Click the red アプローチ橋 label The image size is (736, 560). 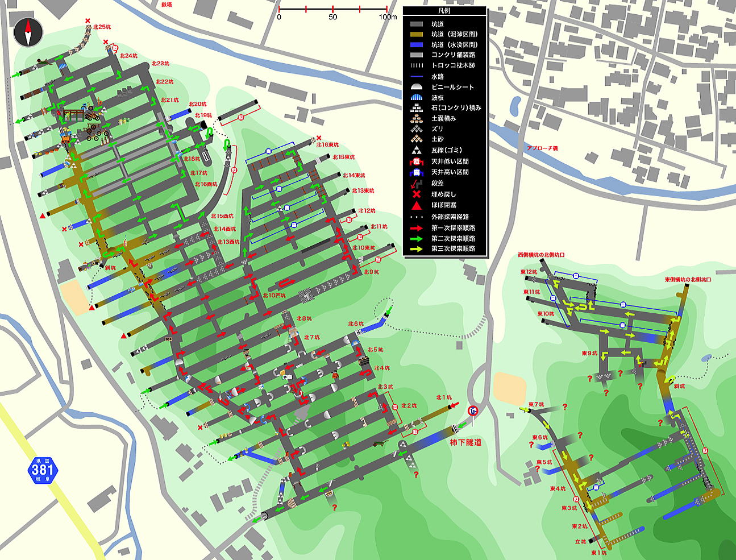point(542,148)
